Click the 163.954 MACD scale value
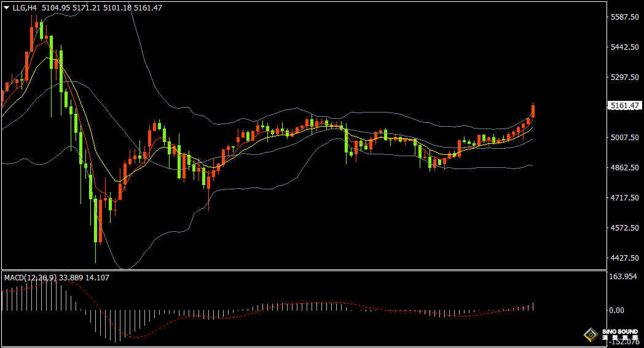Image resolution: width=644 pixels, height=348 pixels. point(621,277)
